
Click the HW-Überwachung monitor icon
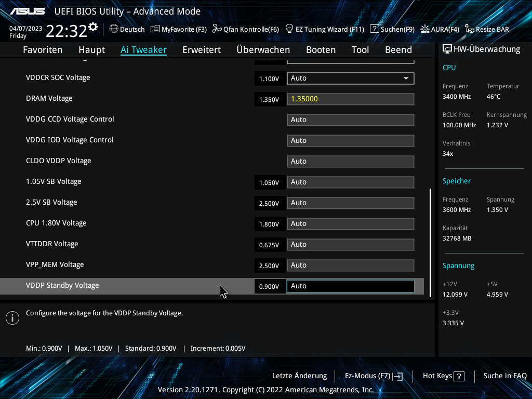447,49
